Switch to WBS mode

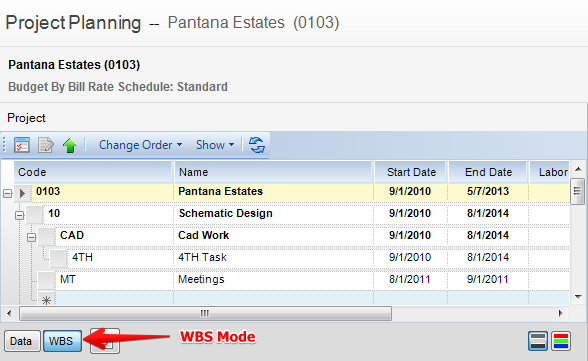62,341
